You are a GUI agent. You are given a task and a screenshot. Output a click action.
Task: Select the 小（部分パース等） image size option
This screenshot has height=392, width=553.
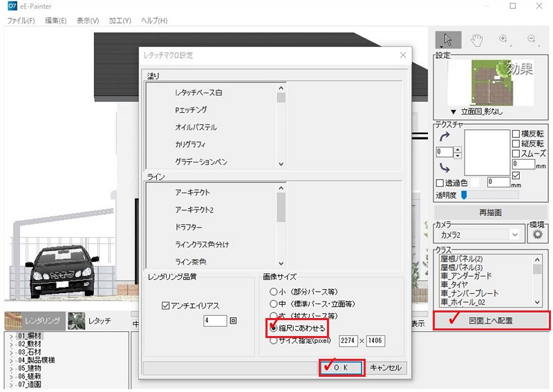273,292
